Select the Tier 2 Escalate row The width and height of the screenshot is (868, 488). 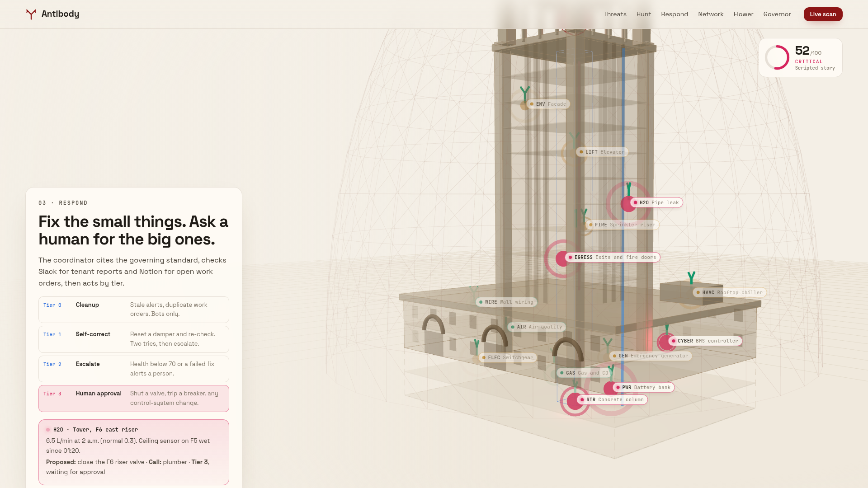point(134,369)
